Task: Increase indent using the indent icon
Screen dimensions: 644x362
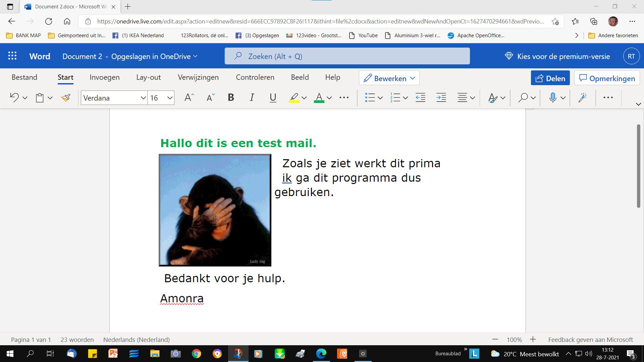Action: click(441, 98)
